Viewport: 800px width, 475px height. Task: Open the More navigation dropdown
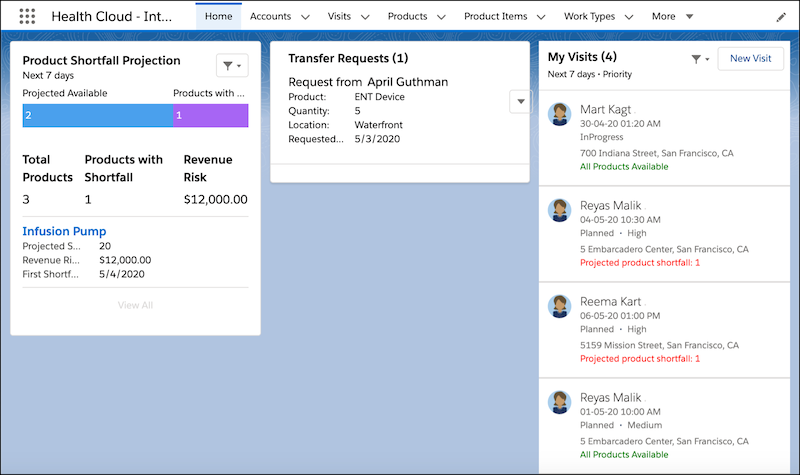pyautogui.click(x=672, y=16)
